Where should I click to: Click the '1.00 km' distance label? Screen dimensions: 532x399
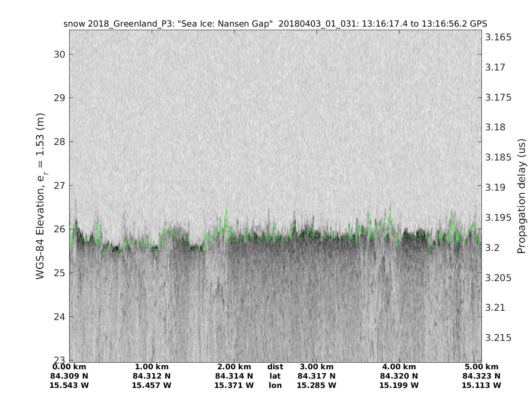pos(152,367)
